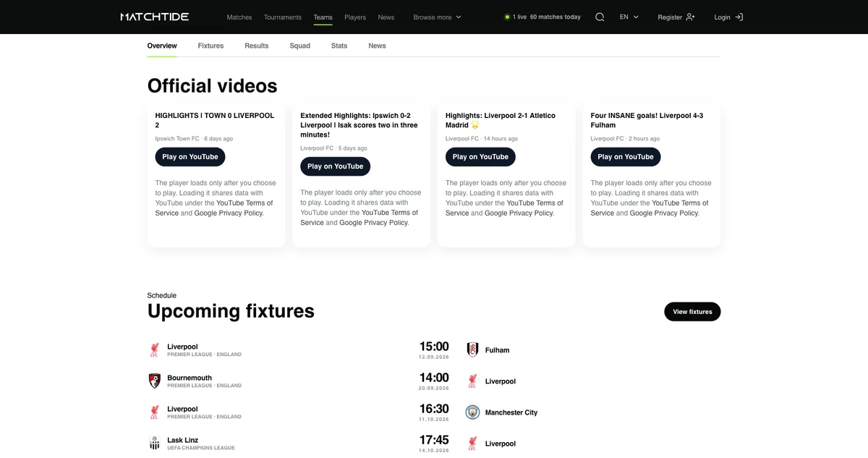Open the 60 matches today link
The width and height of the screenshot is (868, 458).
pos(555,17)
